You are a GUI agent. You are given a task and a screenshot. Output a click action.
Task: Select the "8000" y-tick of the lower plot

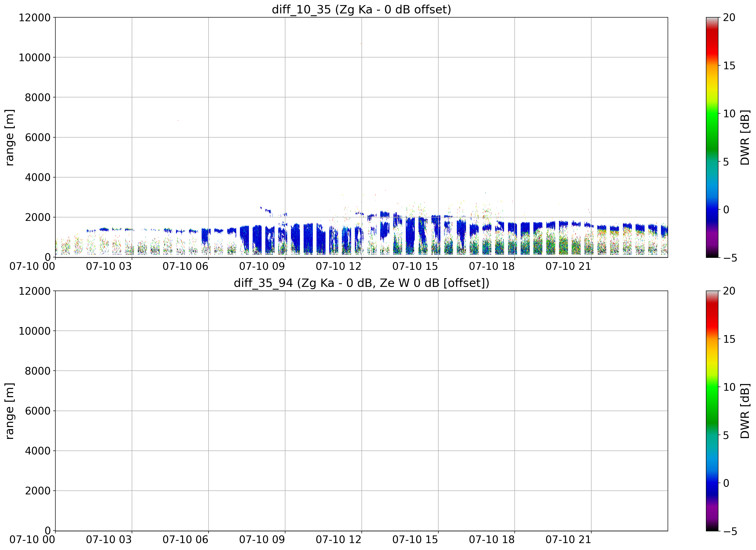38,371
